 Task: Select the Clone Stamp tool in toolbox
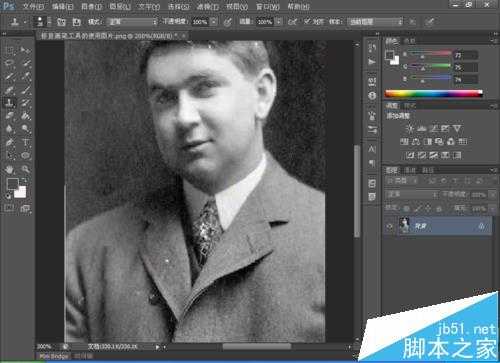click(x=9, y=102)
